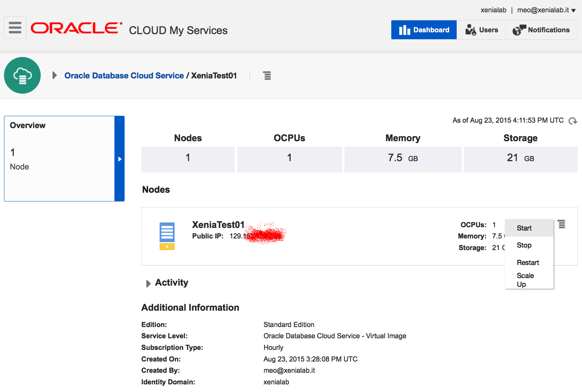Open the meo@xenialab.it account dropdown

pyautogui.click(x=546, y=10)
